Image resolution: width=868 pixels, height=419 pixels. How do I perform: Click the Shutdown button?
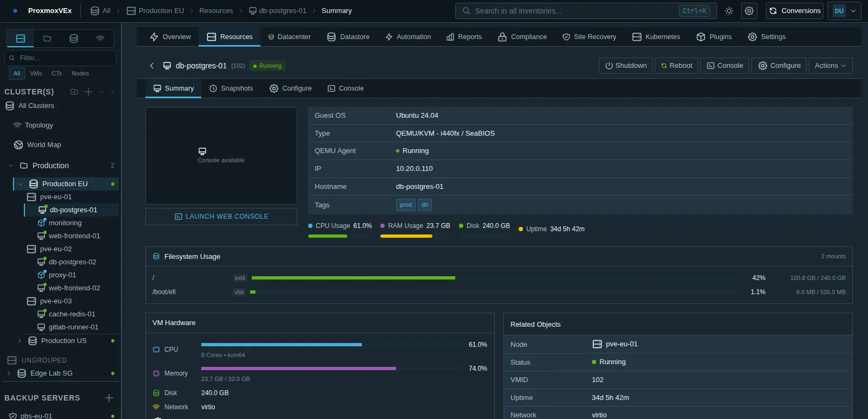click(x=626, y=66)
